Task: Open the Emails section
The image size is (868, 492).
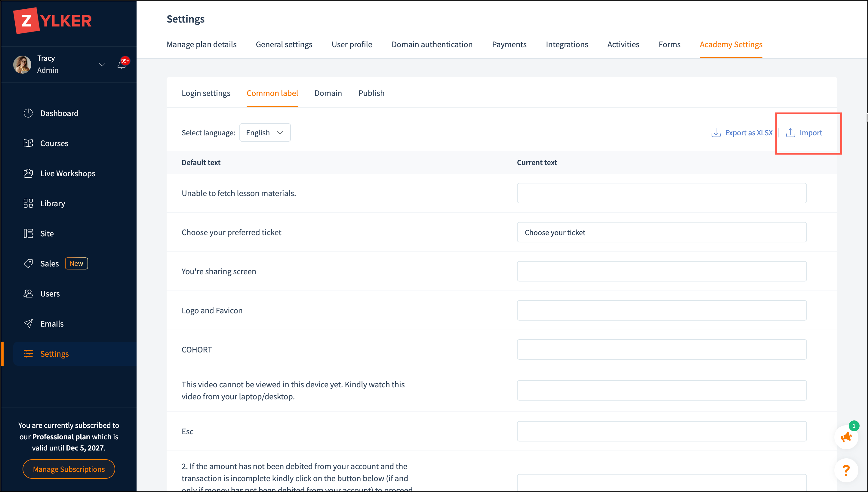Action: [52, 324]
